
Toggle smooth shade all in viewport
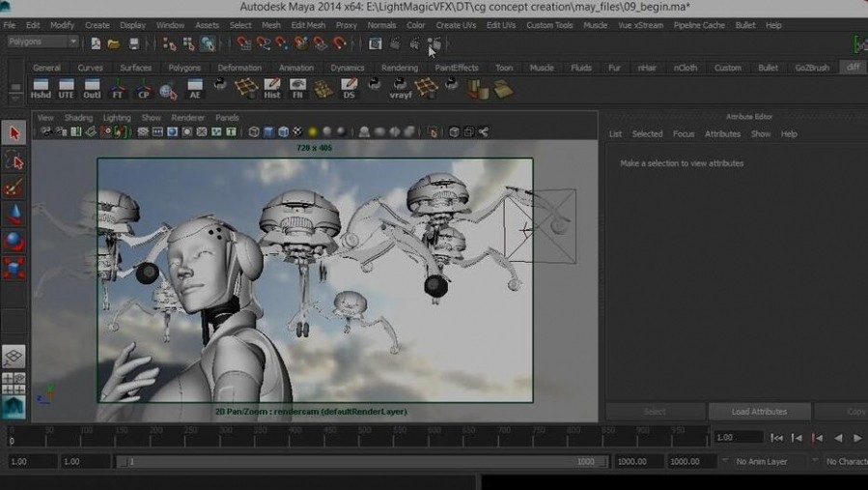pos(268,131)
